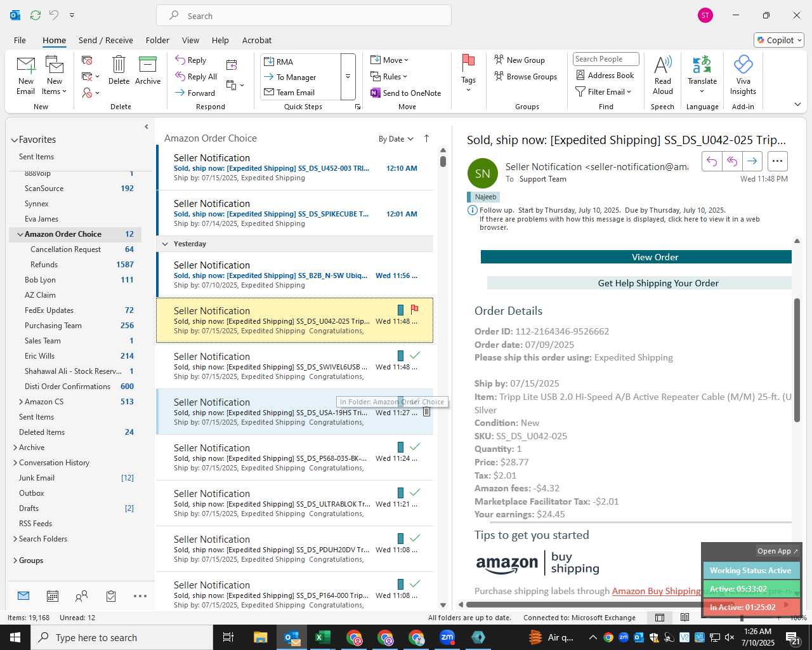Click reading pane Reply arrow button
Image resolution: width=812 pixels, height=650 pixels.
[712, 161]
